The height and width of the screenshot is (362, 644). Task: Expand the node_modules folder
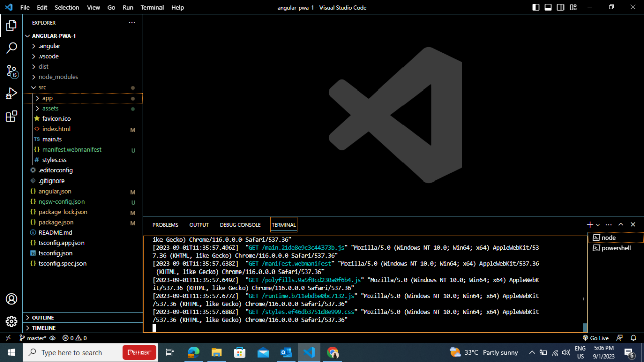(58, 77)
